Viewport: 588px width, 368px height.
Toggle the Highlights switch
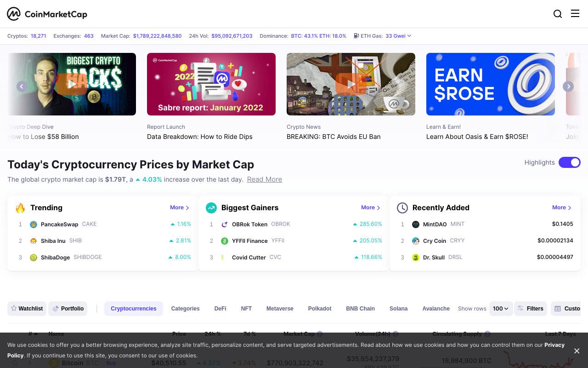click(x=570, y=162)
